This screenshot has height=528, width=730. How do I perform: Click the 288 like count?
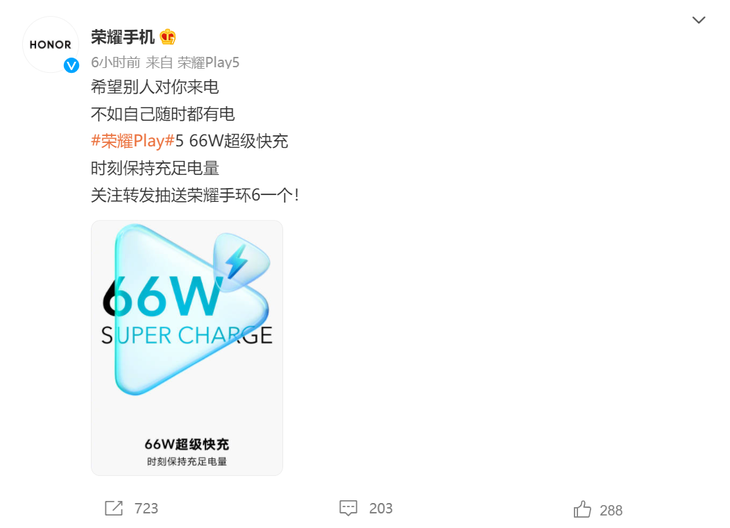click(611, 510)
